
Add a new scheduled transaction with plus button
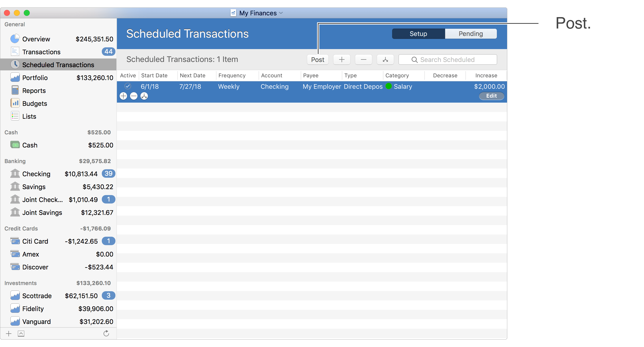pyautogui.click(x=342, y=59)
